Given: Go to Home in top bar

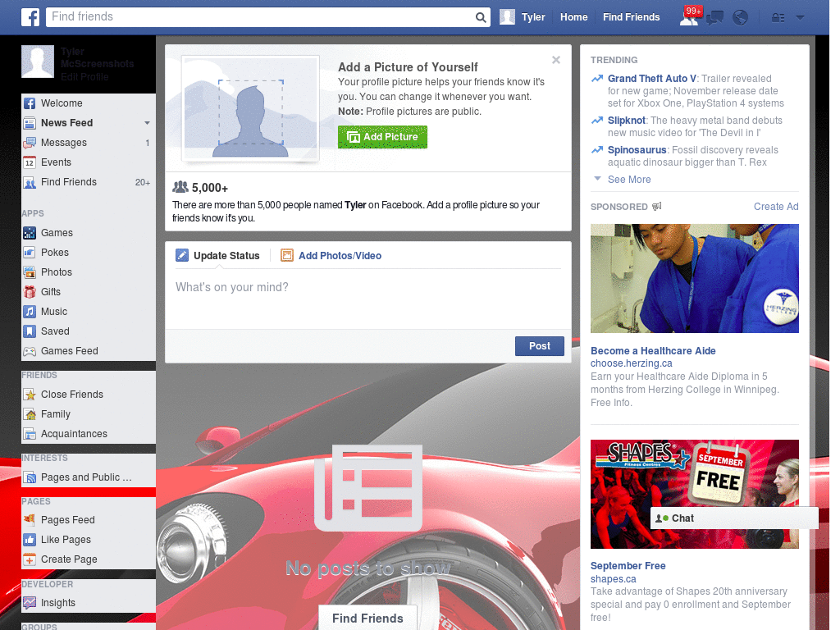Looking at the screenshot, I should 573,17.
